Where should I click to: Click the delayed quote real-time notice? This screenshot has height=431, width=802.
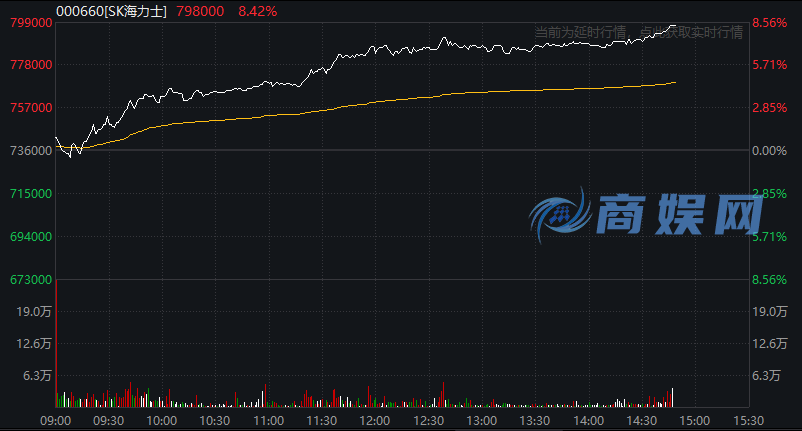pyautogui.click(x=638, y=32)
